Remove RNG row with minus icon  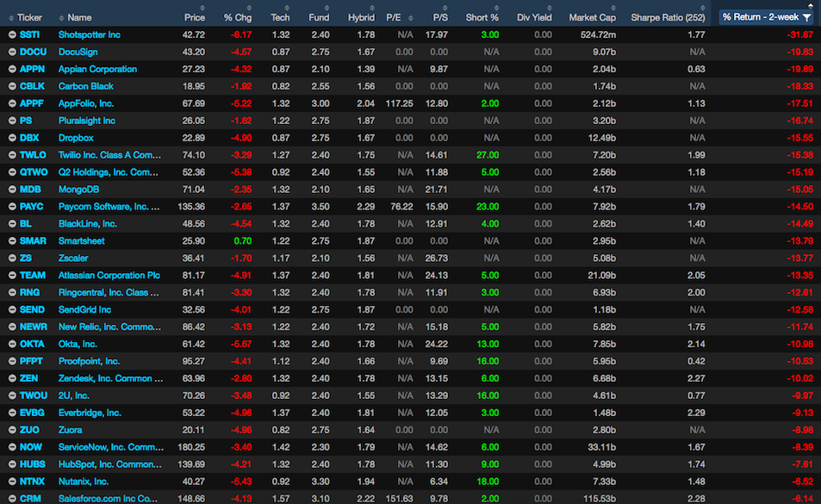(12, 293)
